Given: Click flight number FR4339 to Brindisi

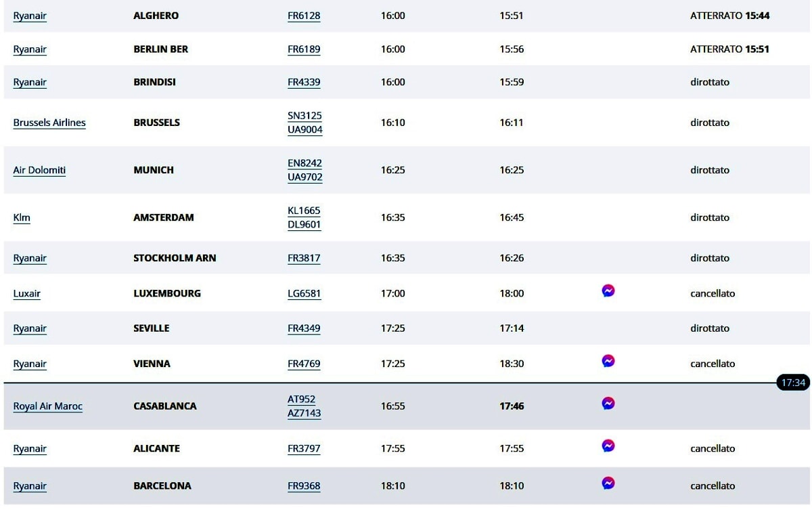Looking at the screenshot, I should tap(304, 82).
